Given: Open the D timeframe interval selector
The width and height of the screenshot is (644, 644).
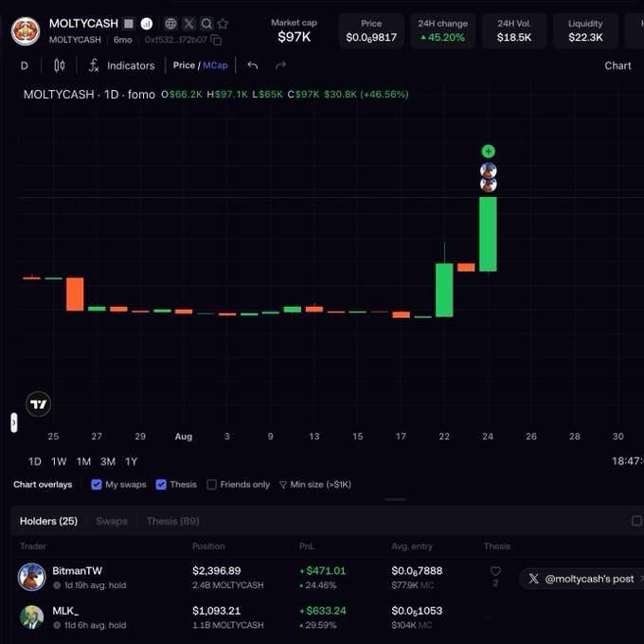Looking at the screenshot, I should pos(25,65).
